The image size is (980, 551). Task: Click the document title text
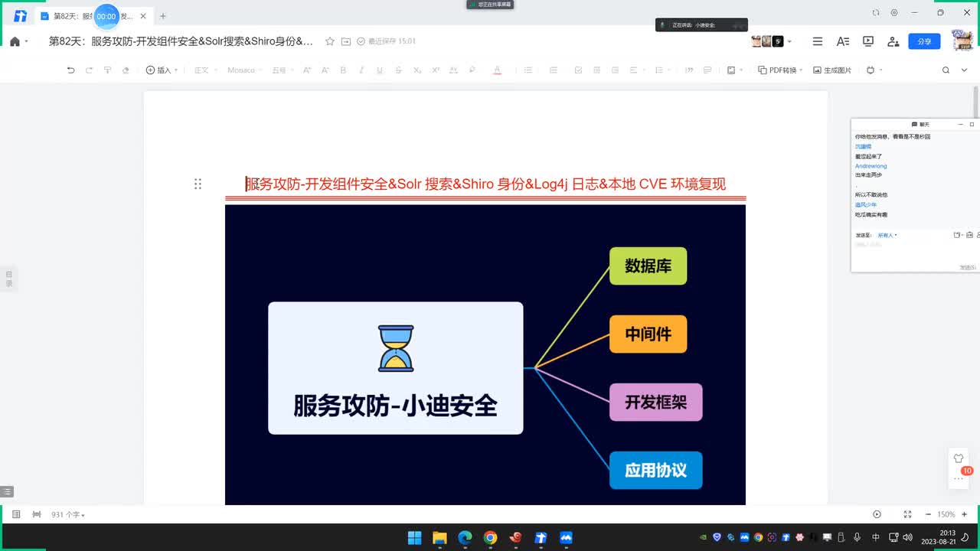click(181, 41)
